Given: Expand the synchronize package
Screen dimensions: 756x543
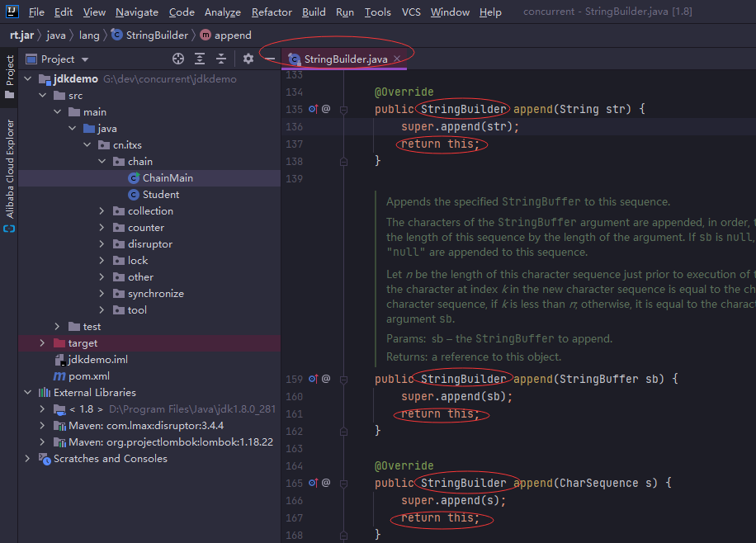Looking at the screenshot, I should tap(102, 293).
